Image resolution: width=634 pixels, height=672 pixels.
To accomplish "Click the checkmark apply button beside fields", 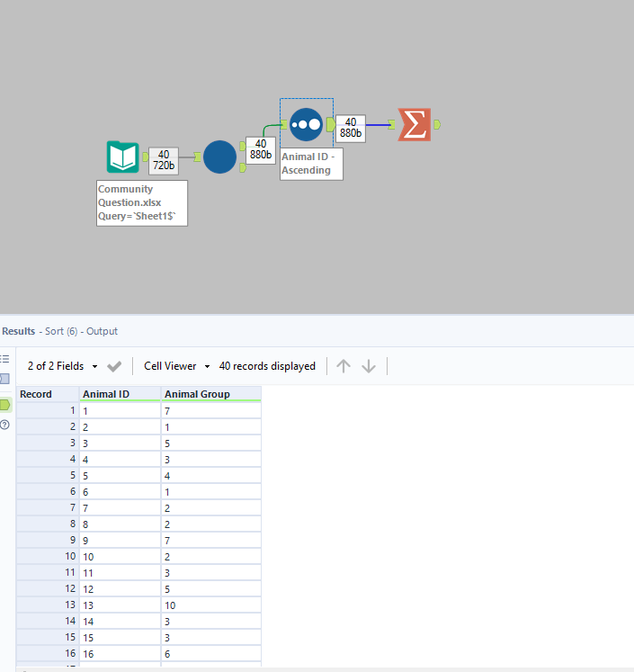I will click(114, 366).
